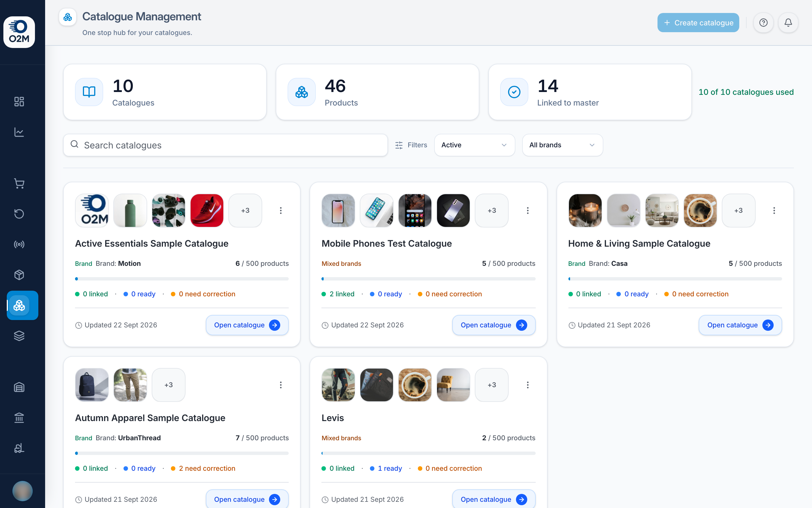The image size is (812, 508).
Task: Expand the Active status dropdown
Action: [x=475, y=145]
